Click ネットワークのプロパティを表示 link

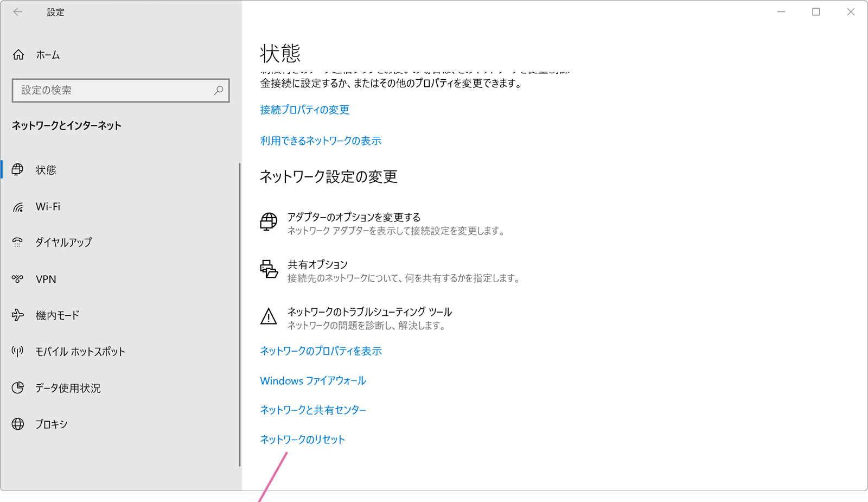(x=321, y=351)
